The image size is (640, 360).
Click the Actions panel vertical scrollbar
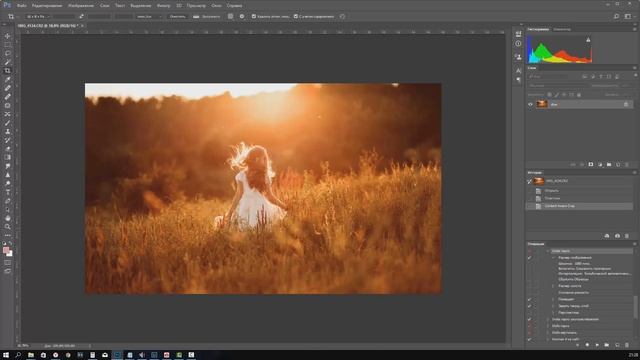(636, 307)
